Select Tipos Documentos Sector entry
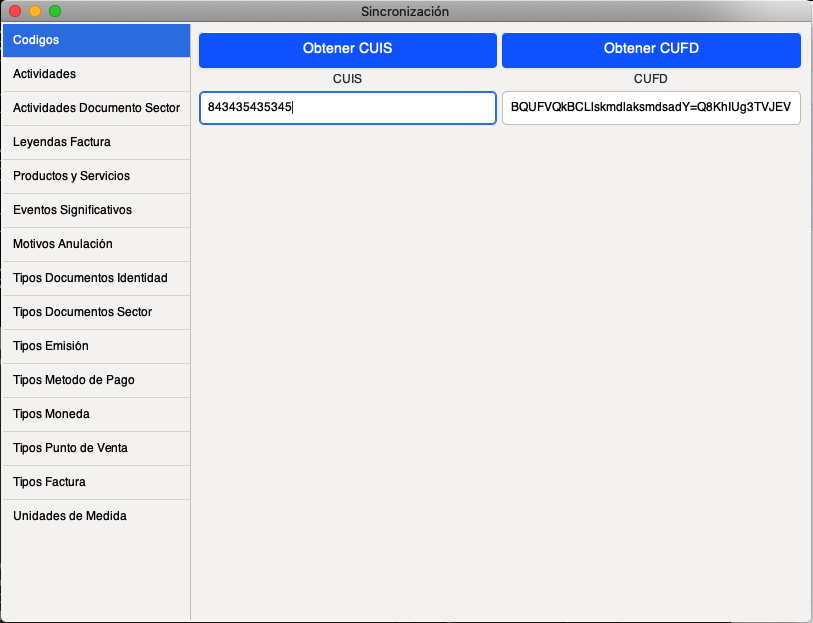 95,312
